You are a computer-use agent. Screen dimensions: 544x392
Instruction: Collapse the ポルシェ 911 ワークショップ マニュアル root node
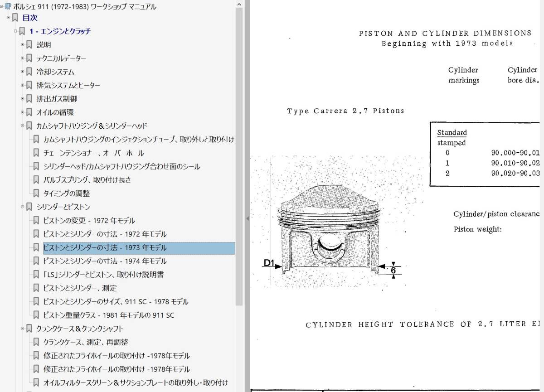tap(2, 6)
